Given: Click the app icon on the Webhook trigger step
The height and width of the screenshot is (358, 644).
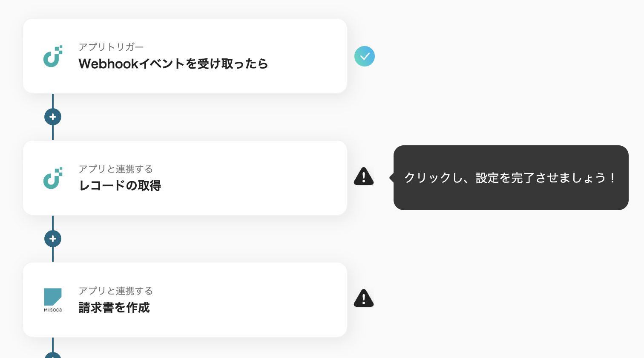Looking at the screenshot, I should click(53, 56).
